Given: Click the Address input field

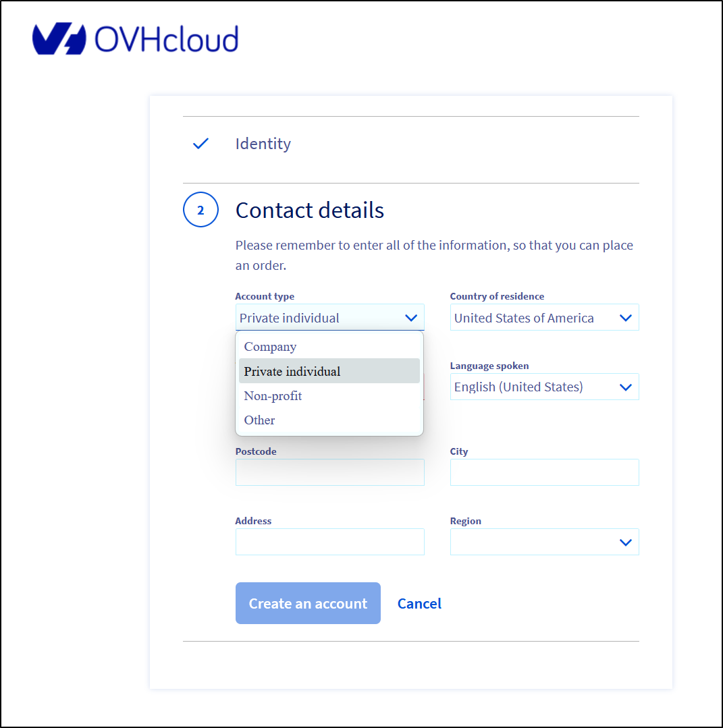Looking at the screenshot, I should click(x=330, y=542).
